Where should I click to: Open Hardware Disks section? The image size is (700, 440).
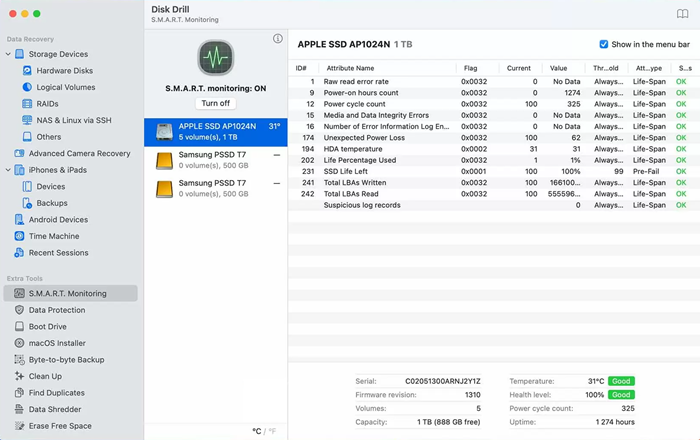click(64, 71)
